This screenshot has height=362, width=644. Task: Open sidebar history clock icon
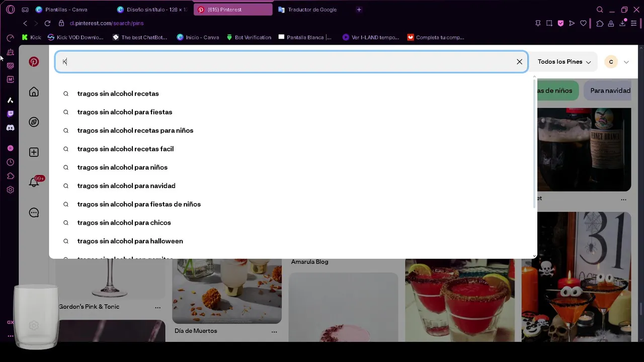(10, 162)
